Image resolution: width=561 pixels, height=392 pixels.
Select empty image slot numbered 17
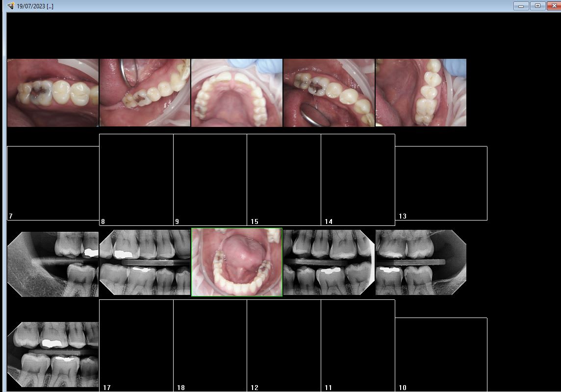click(136, 345)
